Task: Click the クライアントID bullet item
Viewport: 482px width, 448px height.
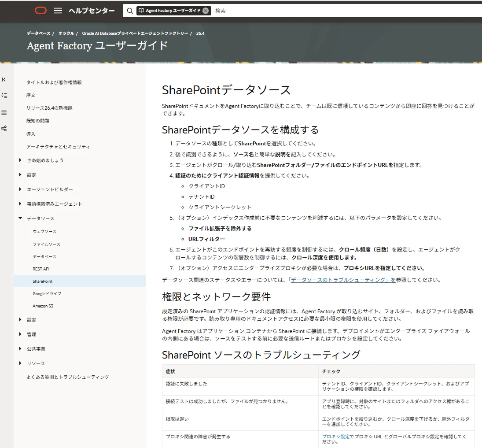Action: click(x=206, y=186)
